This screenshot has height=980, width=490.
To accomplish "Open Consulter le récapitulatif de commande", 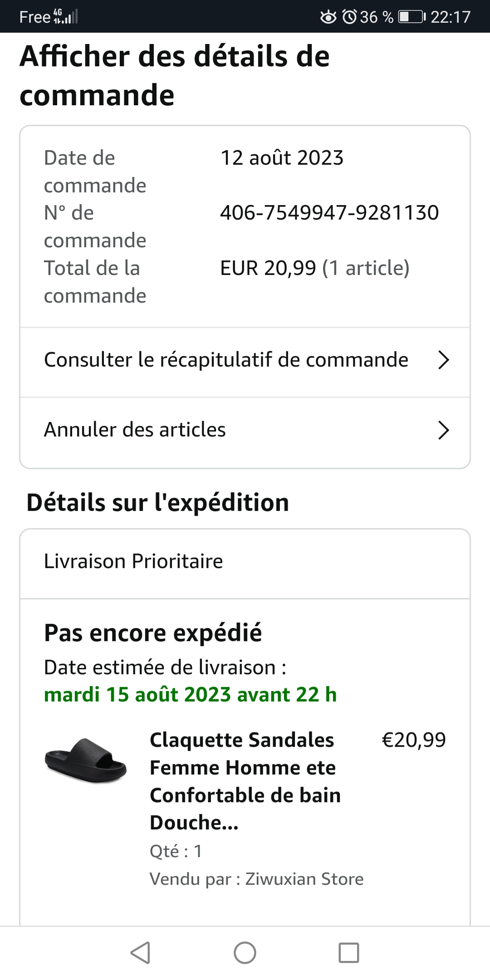I will coord(226,360).
